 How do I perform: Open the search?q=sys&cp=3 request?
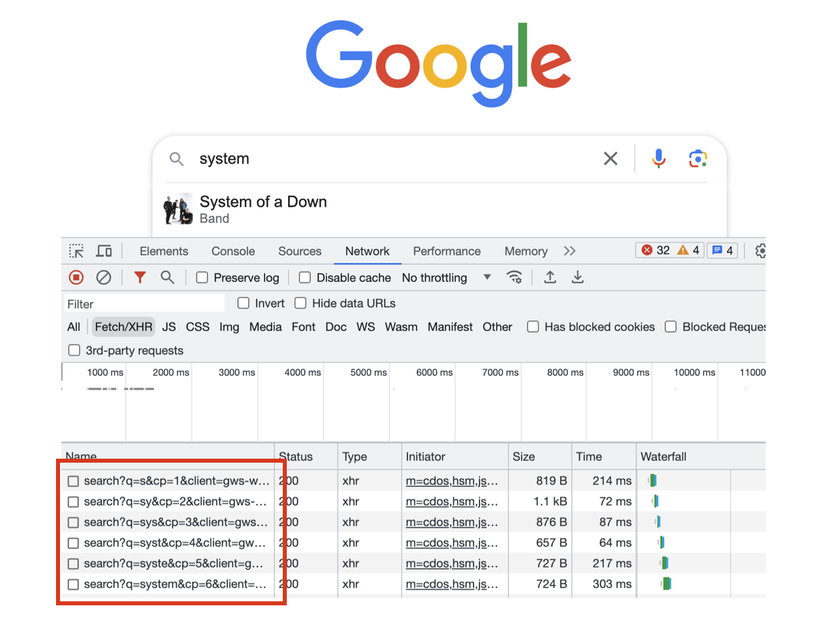pyautogui.click(x=176, y=522)
